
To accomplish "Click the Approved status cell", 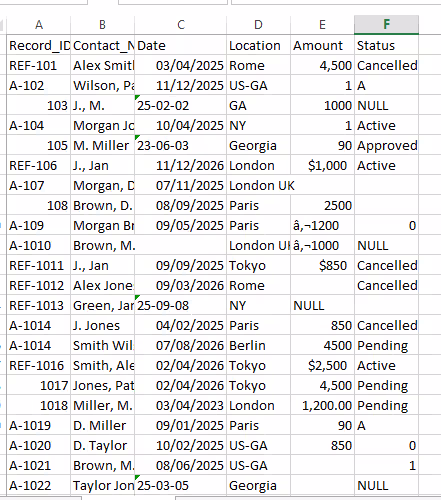I will (x=386, y=145).
